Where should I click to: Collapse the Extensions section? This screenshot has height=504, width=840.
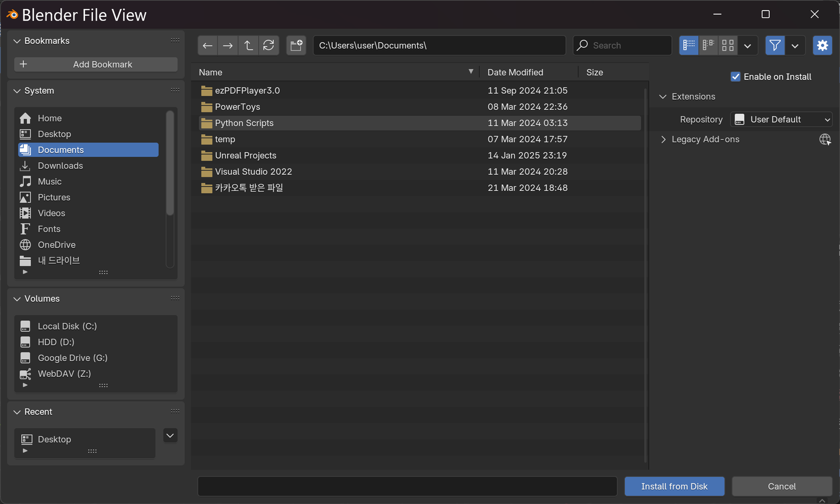tap(663, 97)
